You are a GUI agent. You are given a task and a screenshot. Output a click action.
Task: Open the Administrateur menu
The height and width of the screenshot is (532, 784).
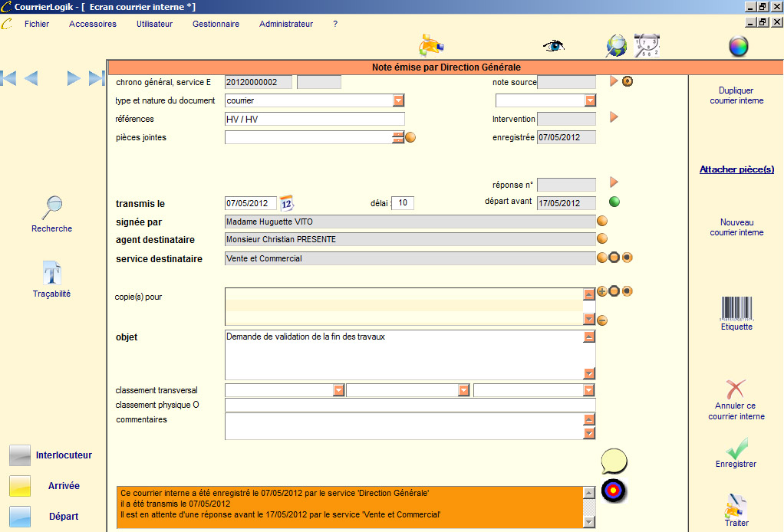point(285,24)
